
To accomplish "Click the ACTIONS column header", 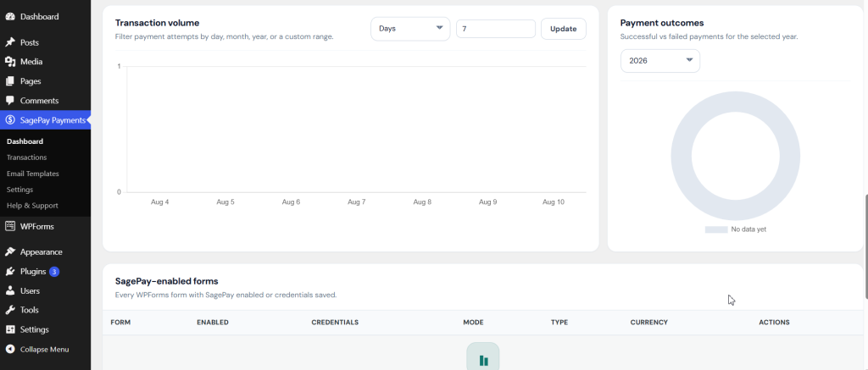I will 774,323.
